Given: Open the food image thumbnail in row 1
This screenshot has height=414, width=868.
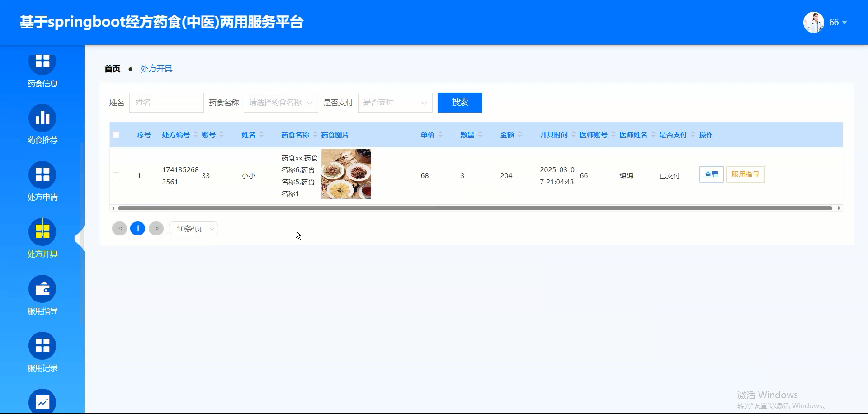Looking at the screenshot, I should click(x=346, y=174).
